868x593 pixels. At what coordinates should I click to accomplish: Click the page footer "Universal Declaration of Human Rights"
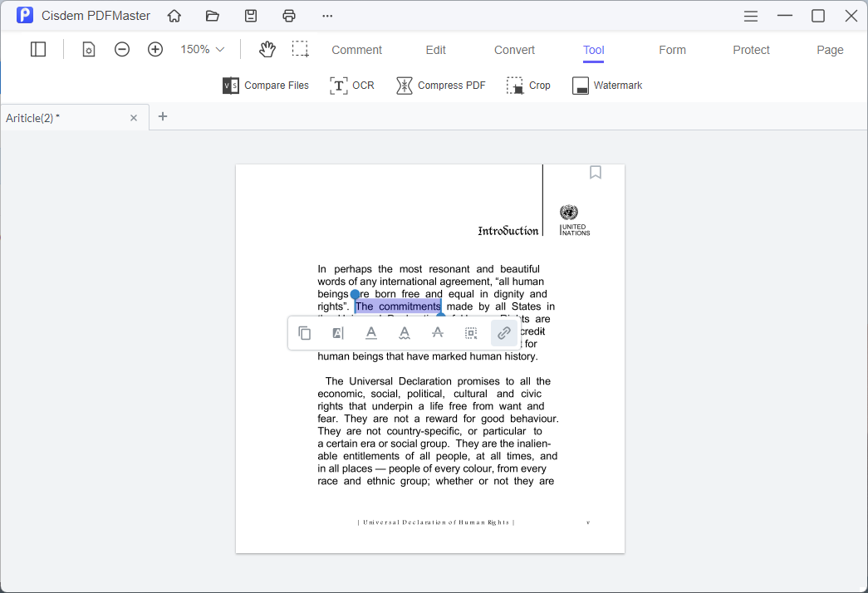coord(436,522)
